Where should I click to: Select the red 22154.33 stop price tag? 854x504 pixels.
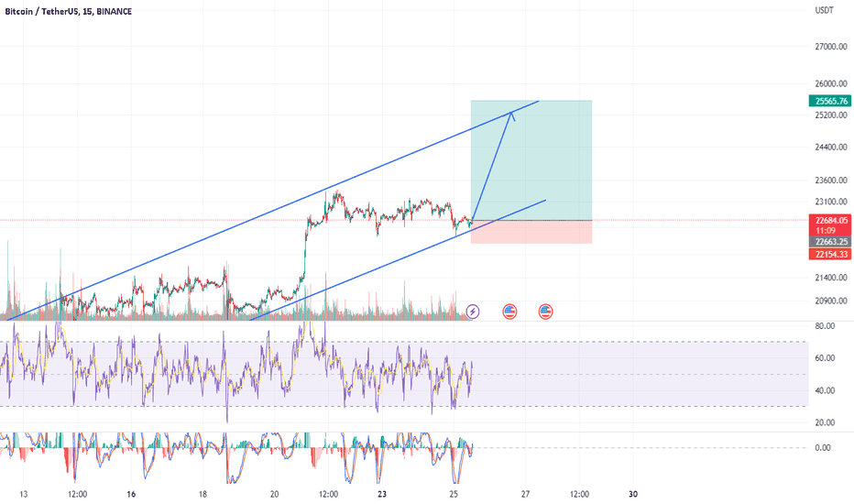pos(830,255)
